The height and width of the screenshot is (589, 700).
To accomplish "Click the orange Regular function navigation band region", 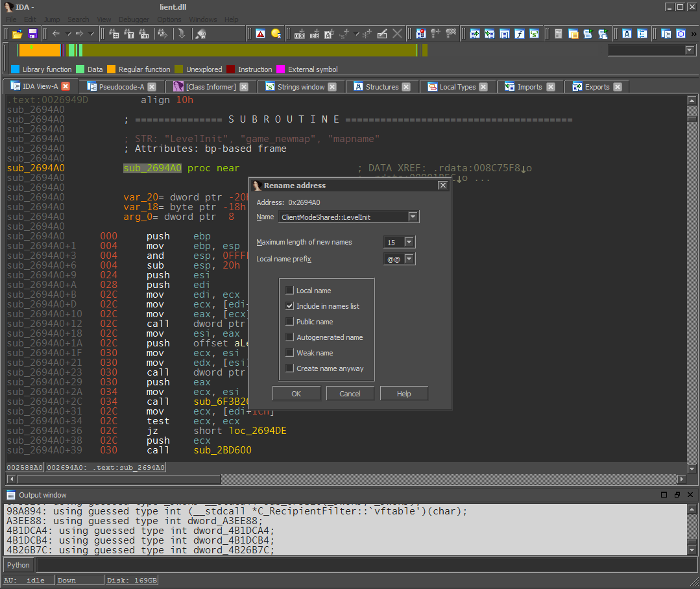I will tap(40, 51).
